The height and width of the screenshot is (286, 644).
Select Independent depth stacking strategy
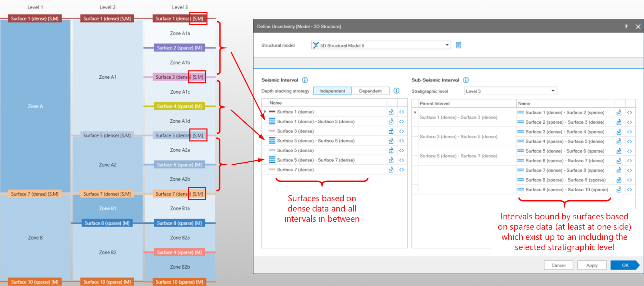332,91
